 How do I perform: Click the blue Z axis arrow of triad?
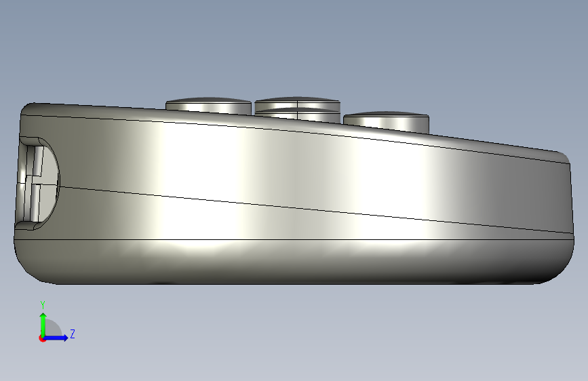[x=56, y=338]
